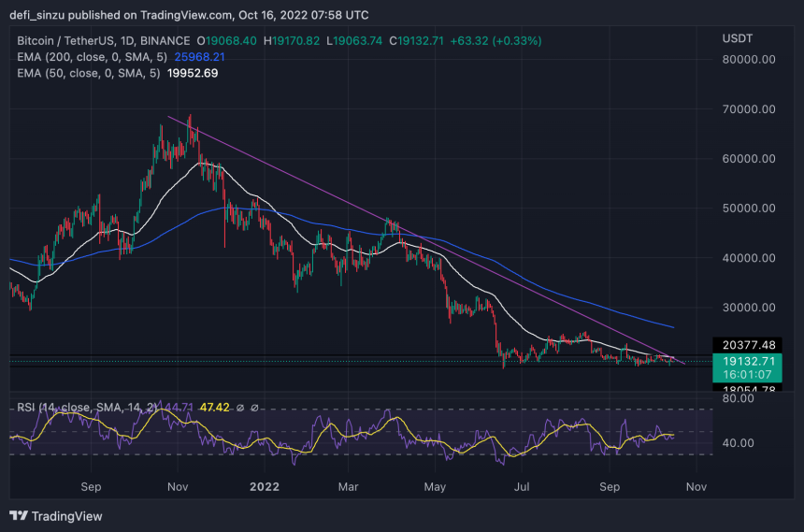
Task: Click the first null symbol in RSI legend
Action: pyautogui.click(x=239, y=408)
